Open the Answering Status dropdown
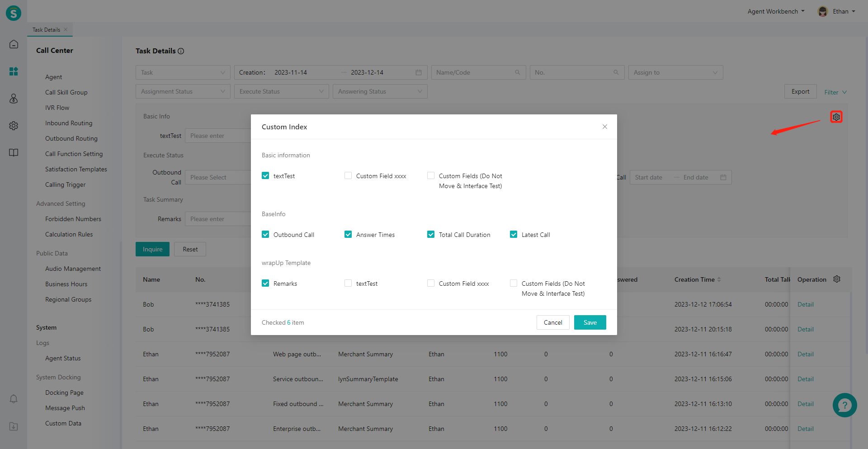868x449 pixels. 380,91
